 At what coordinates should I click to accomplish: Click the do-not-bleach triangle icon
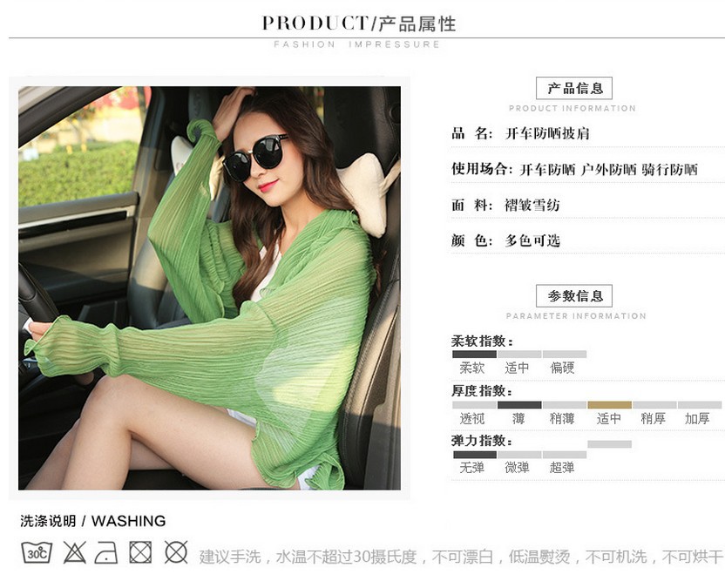tap(74, 552)
